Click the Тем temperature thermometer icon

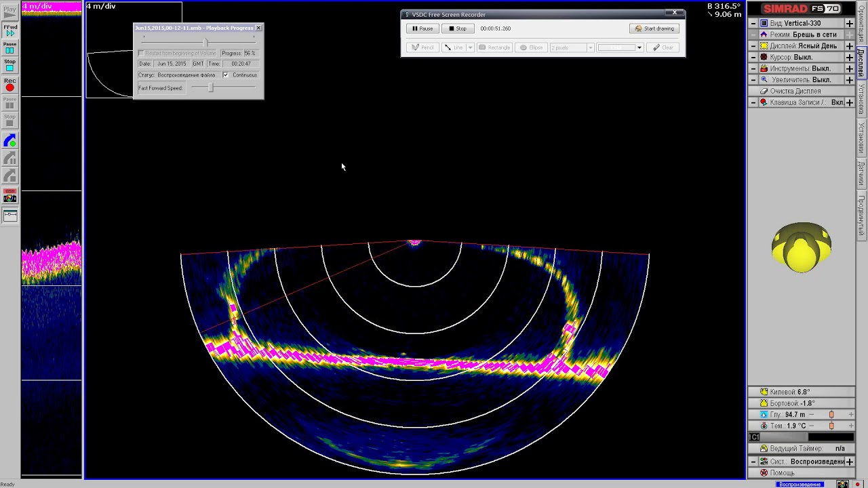[764, 426]
